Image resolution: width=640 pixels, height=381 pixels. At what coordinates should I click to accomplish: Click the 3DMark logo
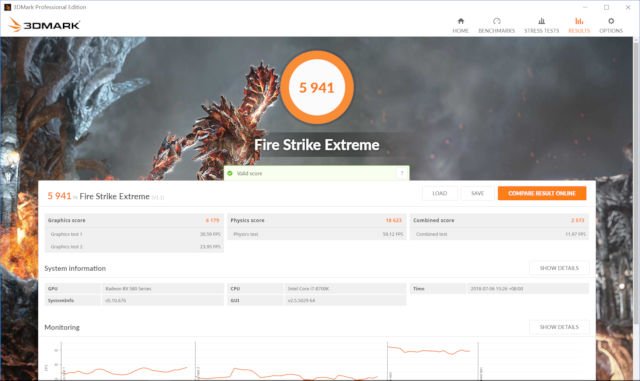click(x=44, y=25)
